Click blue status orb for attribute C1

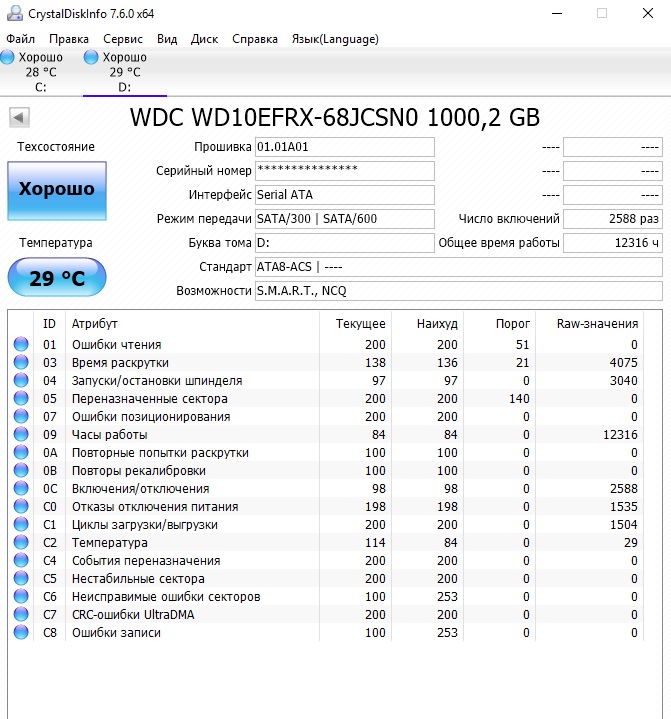(x=21, y=524)
